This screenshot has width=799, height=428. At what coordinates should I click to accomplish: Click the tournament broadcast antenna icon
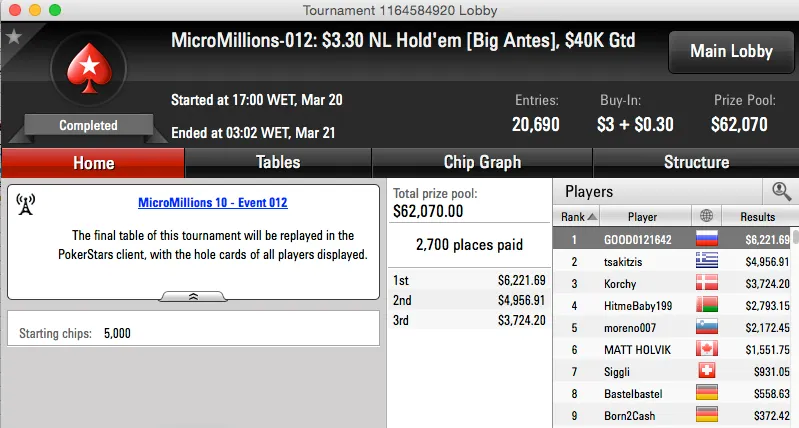point(27,204)
